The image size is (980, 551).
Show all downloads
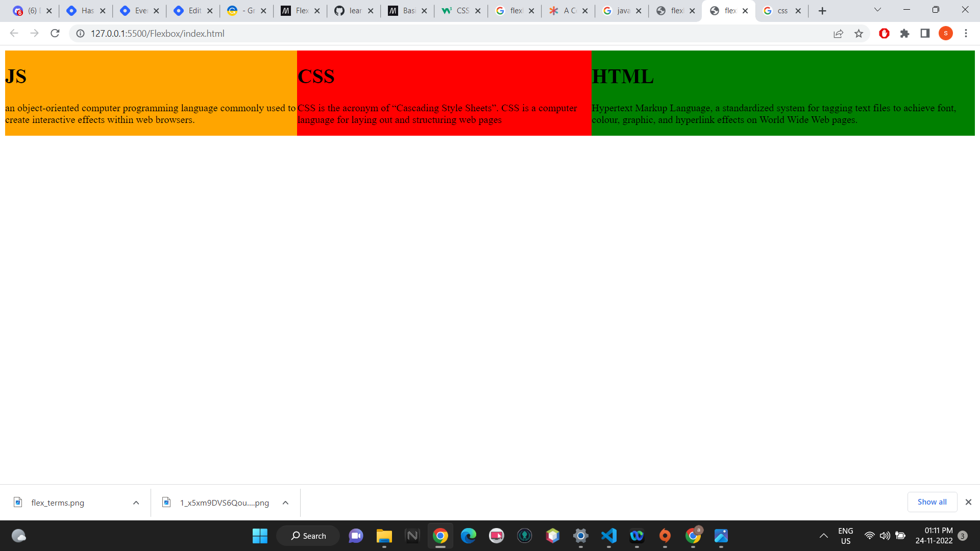coord(932,502)
